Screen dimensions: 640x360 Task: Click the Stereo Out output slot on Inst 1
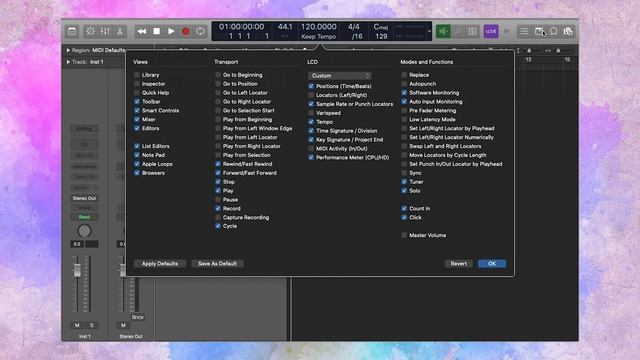(x=84, y=198)
